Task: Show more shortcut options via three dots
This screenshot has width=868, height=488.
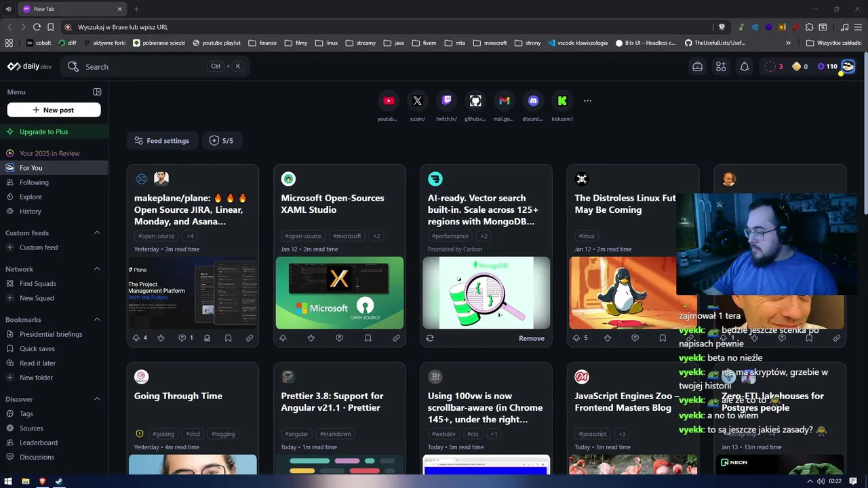Action: point(587,100)
